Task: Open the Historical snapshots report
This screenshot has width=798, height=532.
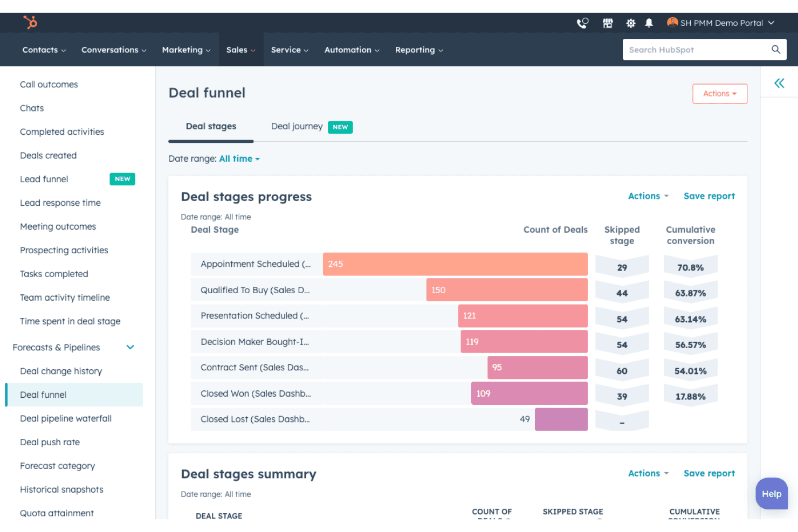Action: pos(61,490)
